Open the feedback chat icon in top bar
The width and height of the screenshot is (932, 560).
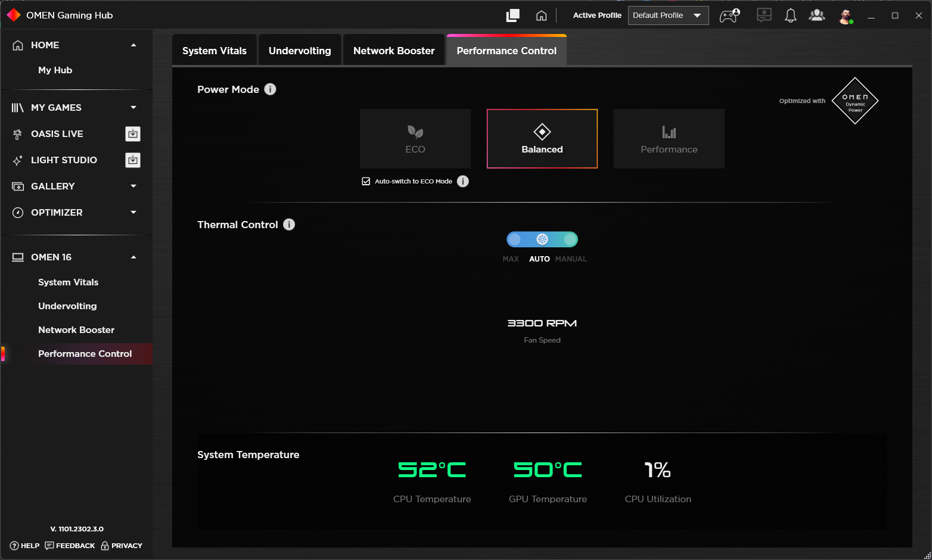[x=764, y=15]
